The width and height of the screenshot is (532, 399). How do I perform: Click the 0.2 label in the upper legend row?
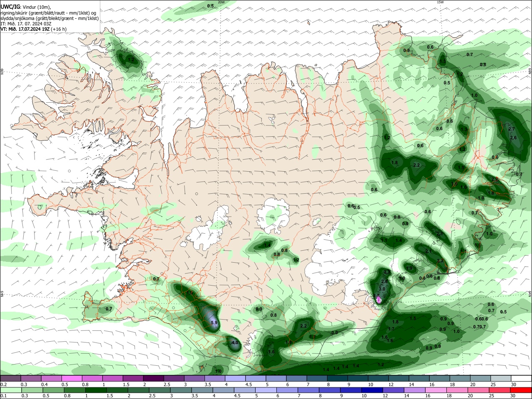3,384
